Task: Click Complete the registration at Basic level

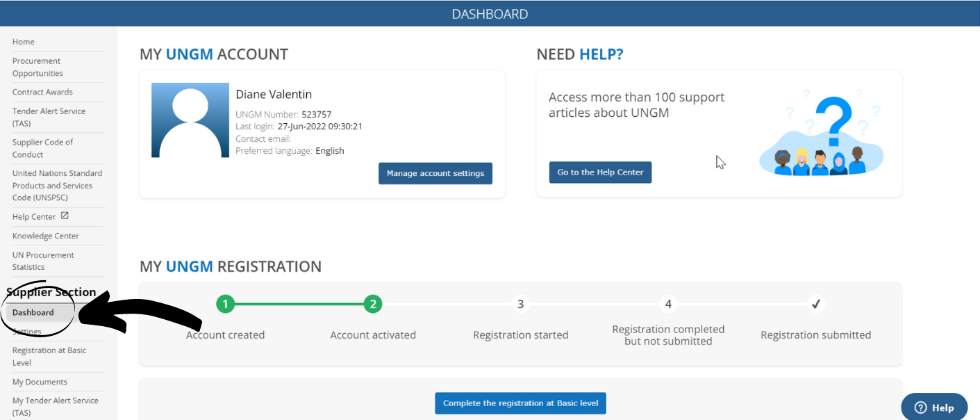Action: (x=521, y=403)
